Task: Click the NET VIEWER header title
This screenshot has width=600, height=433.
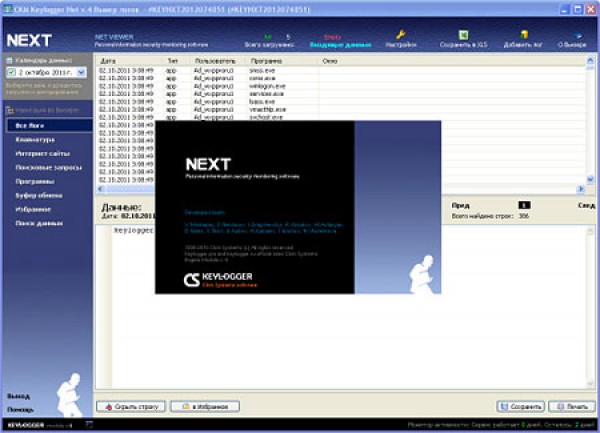Action: [x=114, y=37]
